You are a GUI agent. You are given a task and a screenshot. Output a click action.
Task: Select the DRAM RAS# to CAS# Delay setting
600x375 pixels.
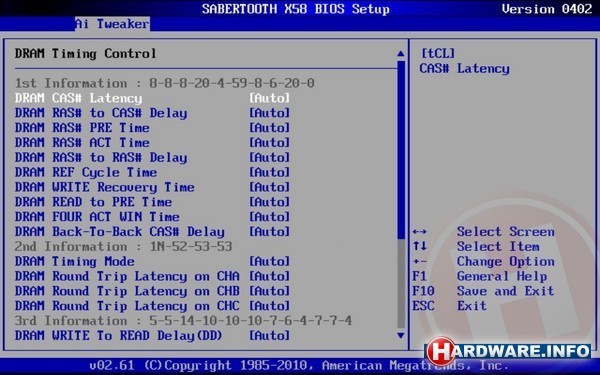tap(101, 113)
